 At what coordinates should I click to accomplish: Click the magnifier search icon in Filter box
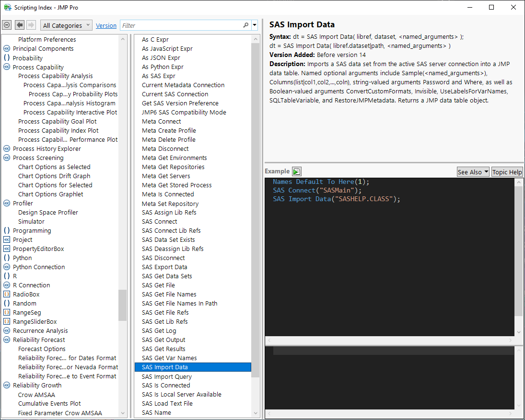246,25
